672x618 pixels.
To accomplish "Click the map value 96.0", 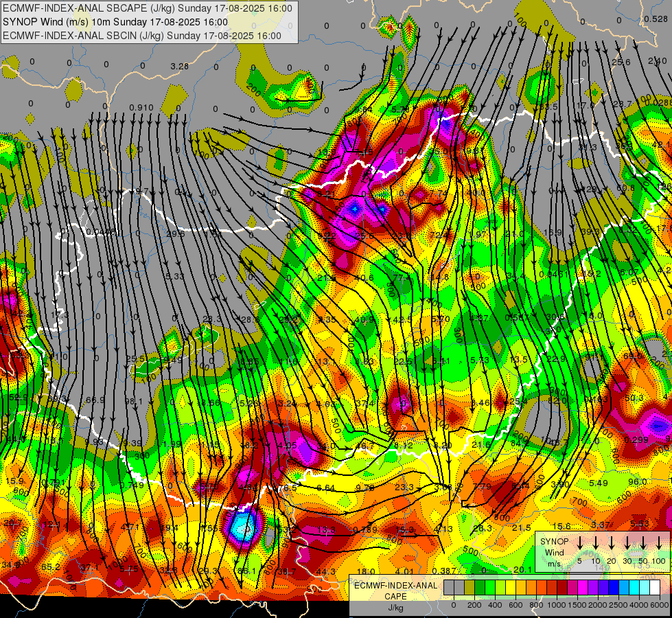I will point(637,482).
